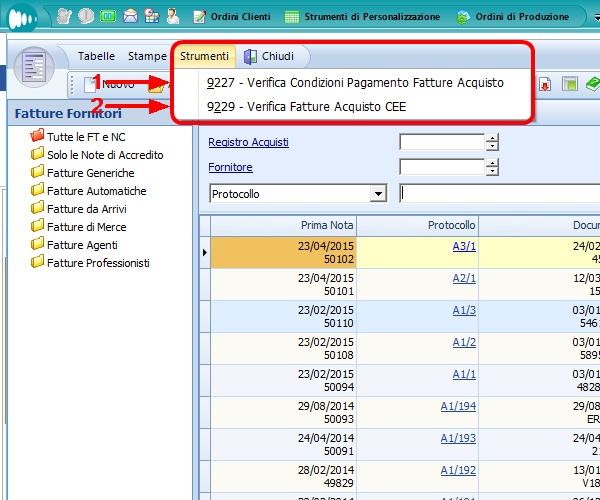
Task: Click the envelope mail icon in top bar
Action: pyautogui.click(x=131, y=16)
